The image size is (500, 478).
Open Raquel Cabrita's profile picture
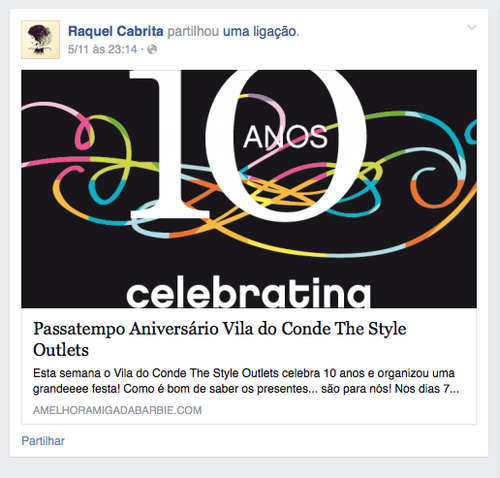coord(41,40)
